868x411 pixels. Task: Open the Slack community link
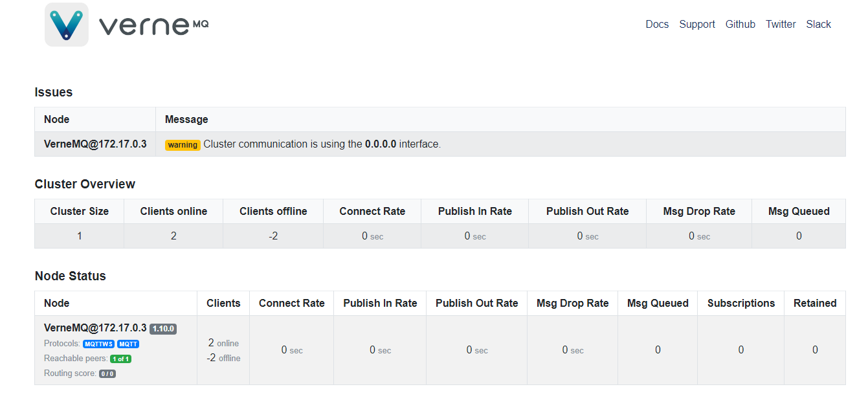(818, 25)
